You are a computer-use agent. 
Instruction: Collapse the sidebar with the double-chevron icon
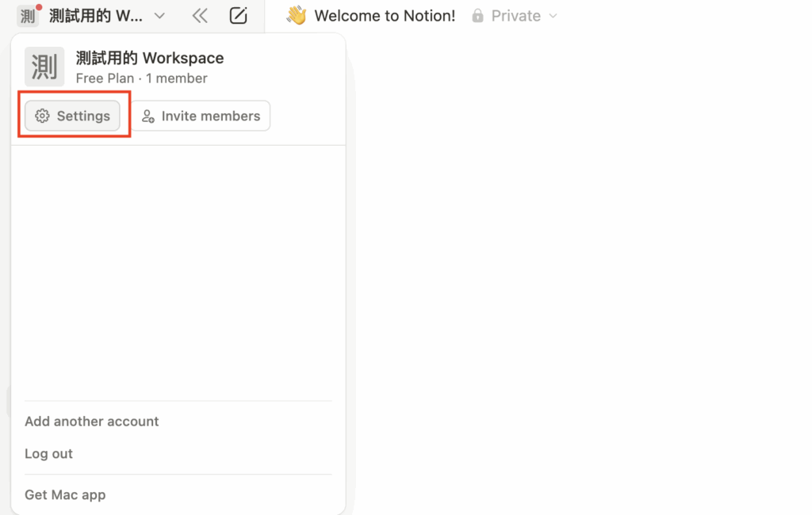click(x=200, y=16)
